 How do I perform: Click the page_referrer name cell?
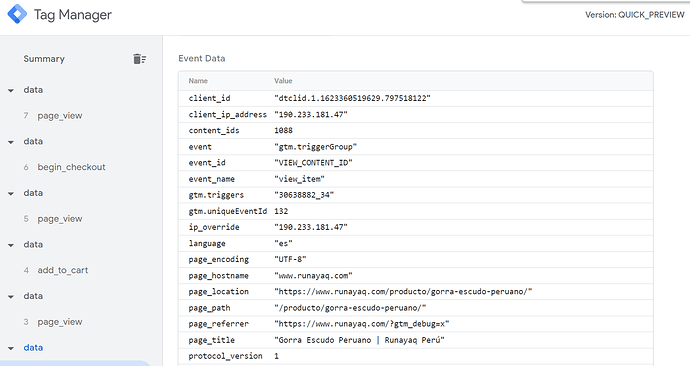coord(219,324)
